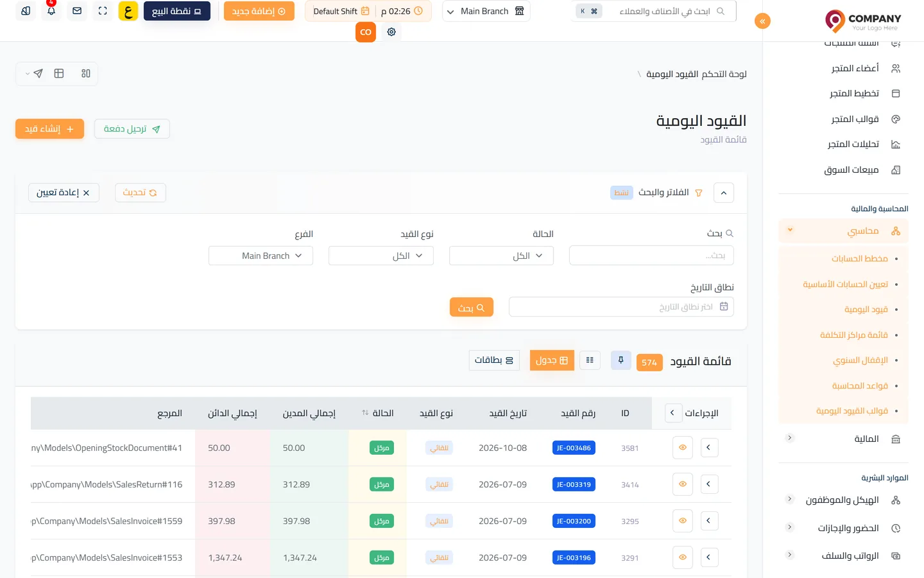Open مخطط الحسابات in sidebar
The height and width of the screenshot is (578, 924).
tap(860, 258)
